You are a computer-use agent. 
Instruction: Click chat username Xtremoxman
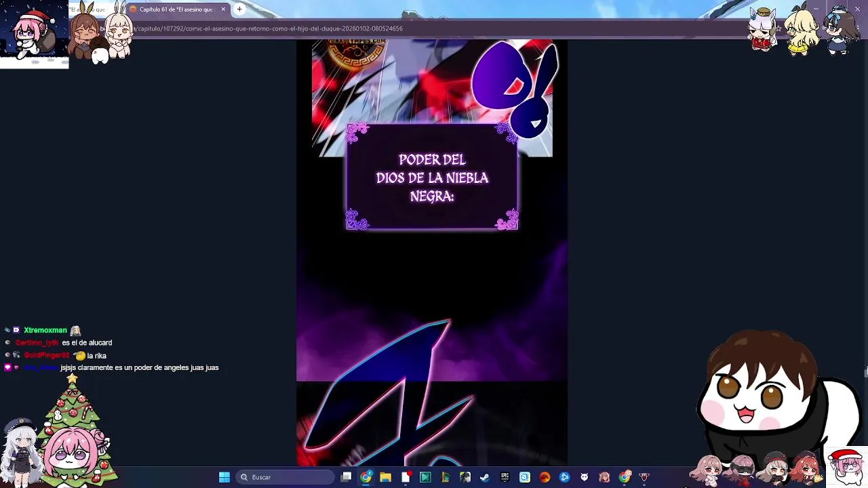[45, 330]
